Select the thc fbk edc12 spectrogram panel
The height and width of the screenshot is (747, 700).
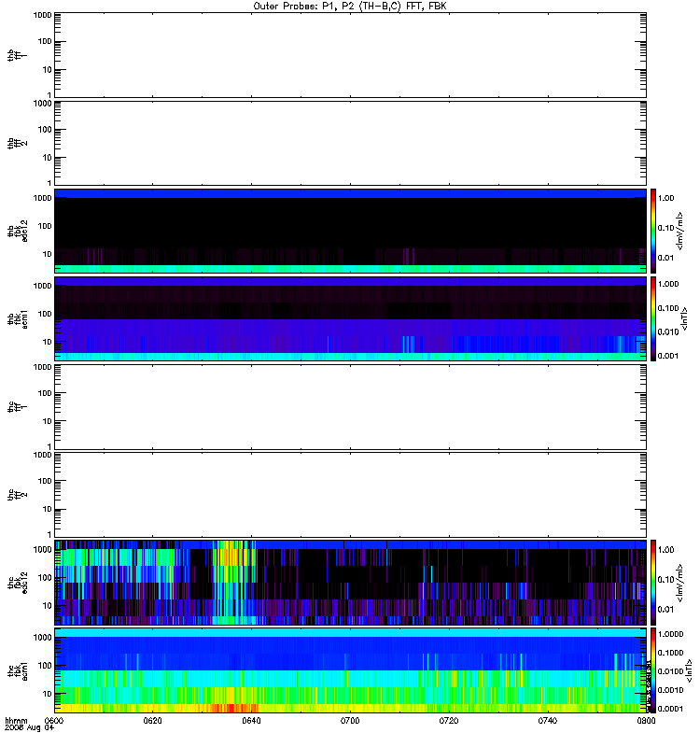click(x=350, y=583)
